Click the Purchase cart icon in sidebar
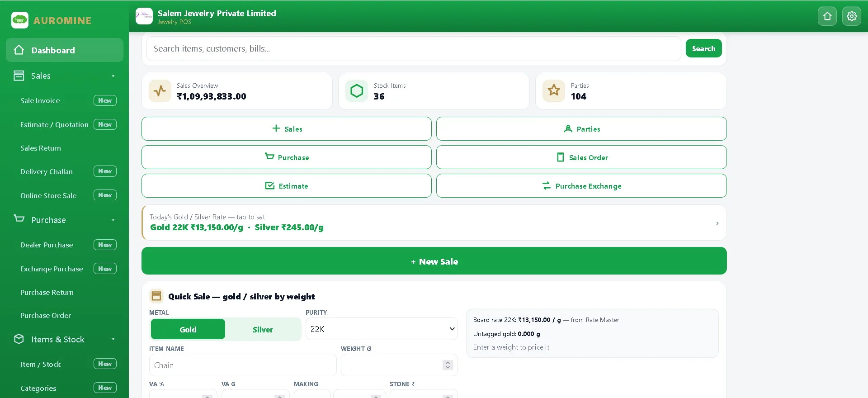This screenshot has height=398, width=868. (x=19, y=219)
